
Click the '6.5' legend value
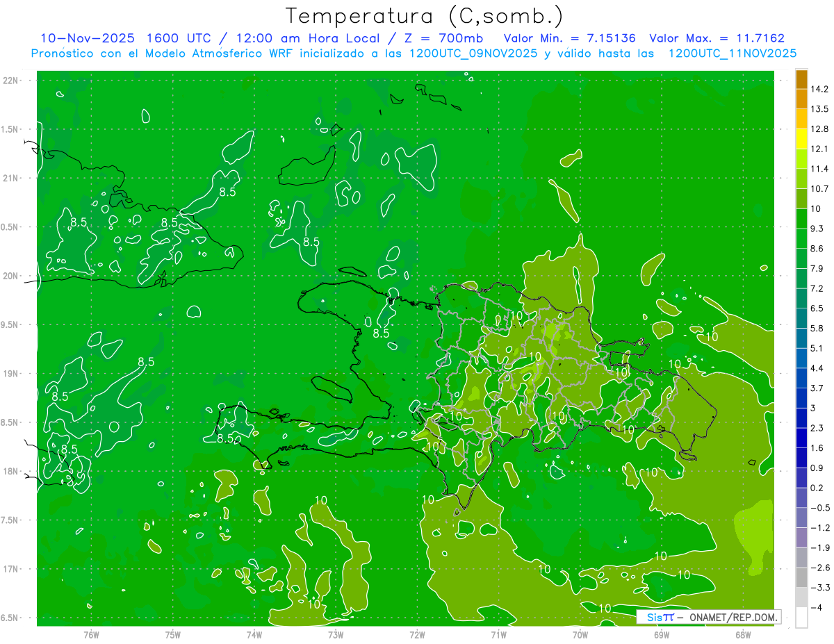(817, 308)
